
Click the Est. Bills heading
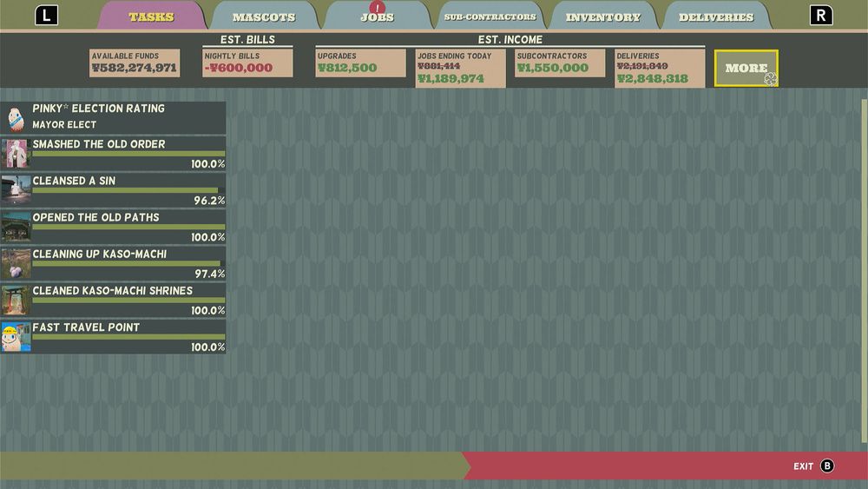tap(247, 39)
